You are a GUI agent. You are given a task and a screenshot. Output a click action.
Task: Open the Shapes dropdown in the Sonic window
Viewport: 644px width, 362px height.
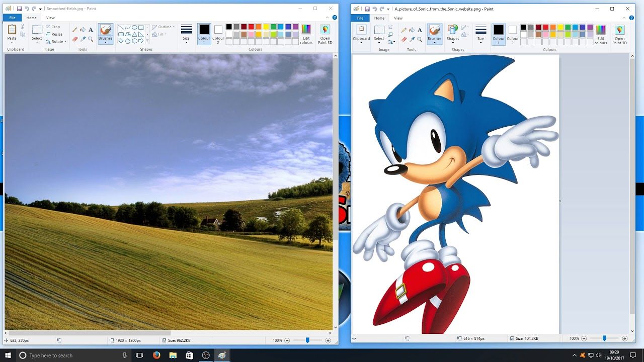point(453,35)
